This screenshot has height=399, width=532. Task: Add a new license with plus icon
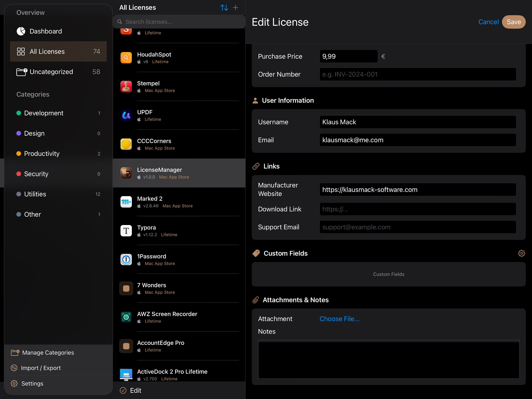[x=236, y=8]
